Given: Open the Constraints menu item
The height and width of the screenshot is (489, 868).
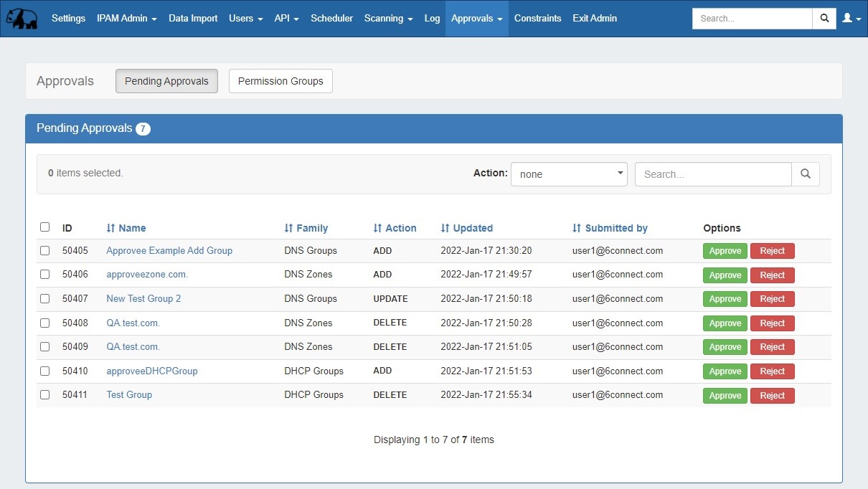Looking at the screenshot, I should (x=537, y=19).
